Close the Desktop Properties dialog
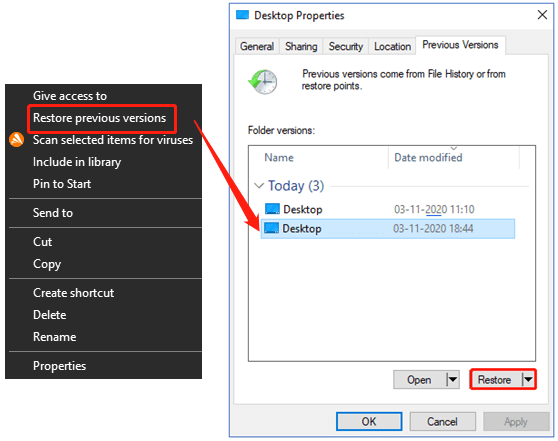 point(542,15)
